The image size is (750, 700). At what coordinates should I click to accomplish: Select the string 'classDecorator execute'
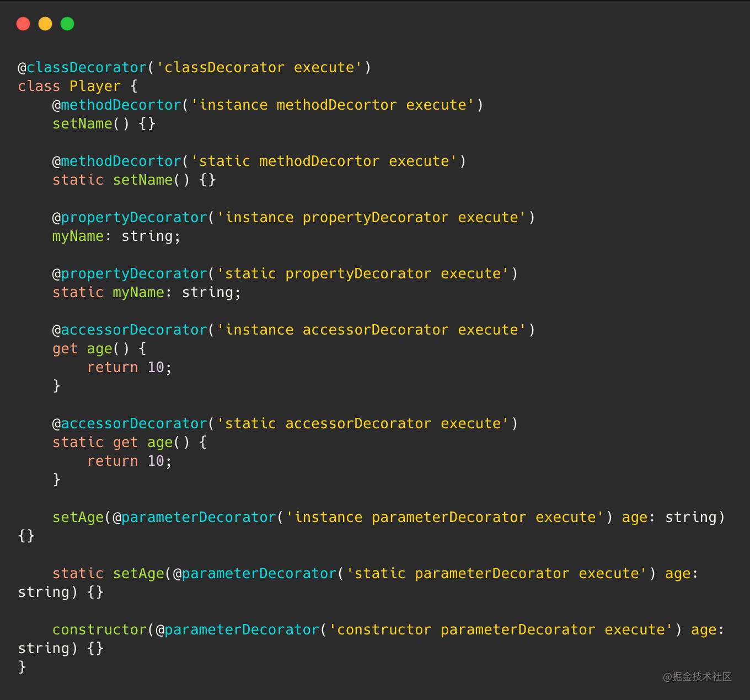coord(259,67)
